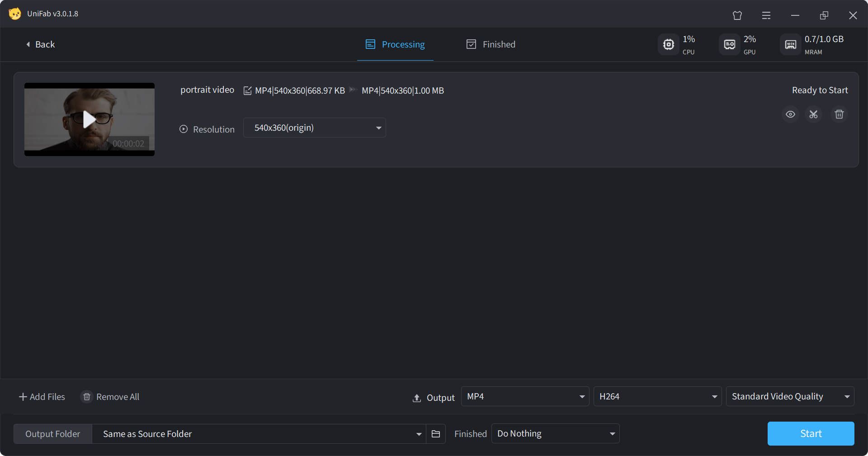Screen dimensions: 868x456
Task: Click the Remove All button
Action: click(x=110, y=397)
